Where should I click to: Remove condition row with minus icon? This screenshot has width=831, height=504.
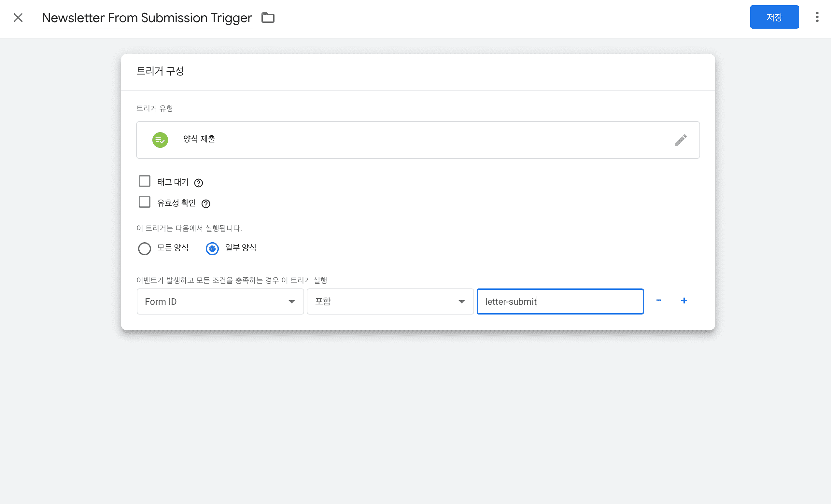(x=658, y=301)
